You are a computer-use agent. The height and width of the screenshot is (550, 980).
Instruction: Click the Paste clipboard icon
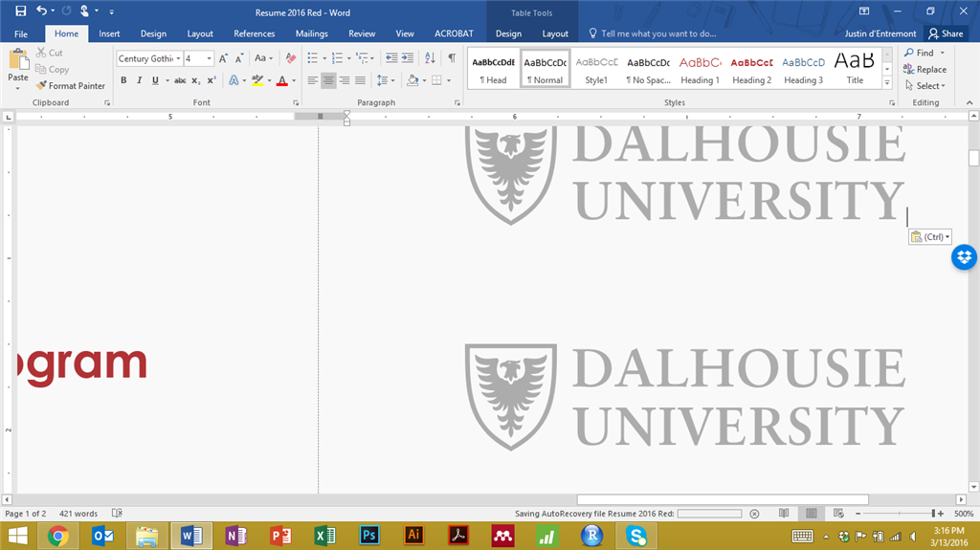pos(18,60)
